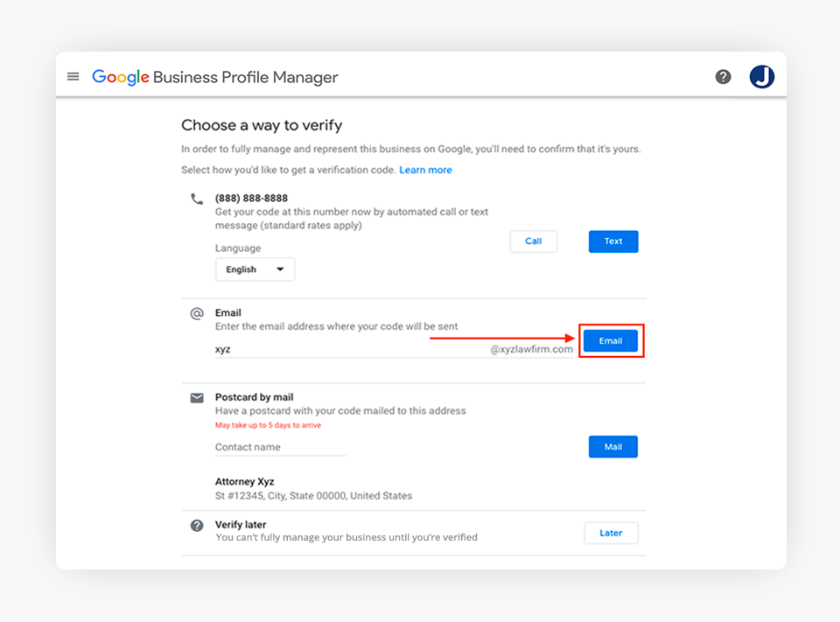The width and height of the screenshot is (840, 622).
Task: Click the Call verification button
Action: click(533, 241)
